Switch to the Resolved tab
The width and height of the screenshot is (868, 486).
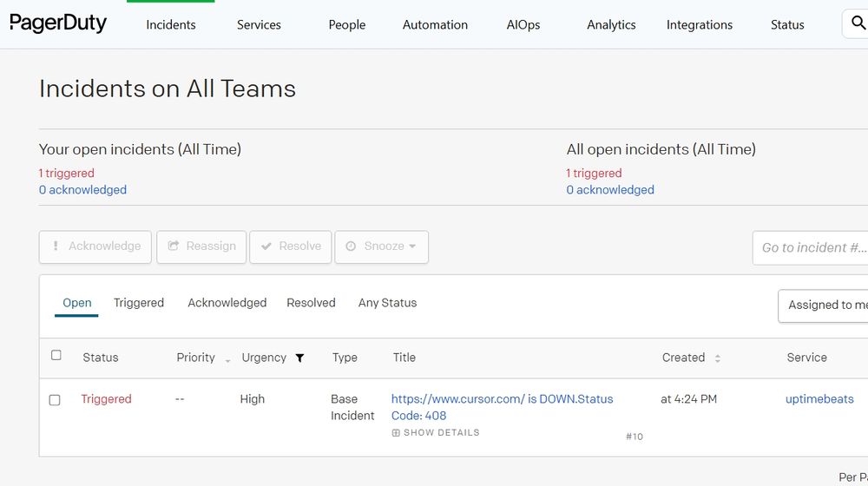pos(311,303)
